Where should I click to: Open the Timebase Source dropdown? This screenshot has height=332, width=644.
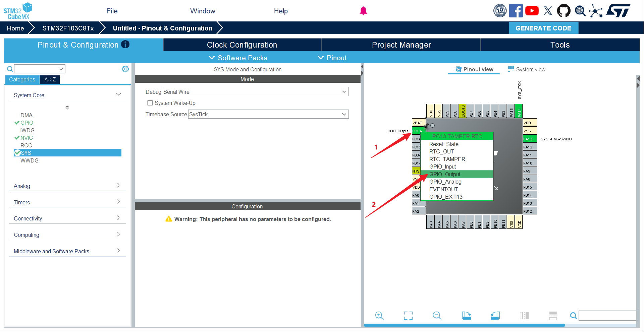268,114
